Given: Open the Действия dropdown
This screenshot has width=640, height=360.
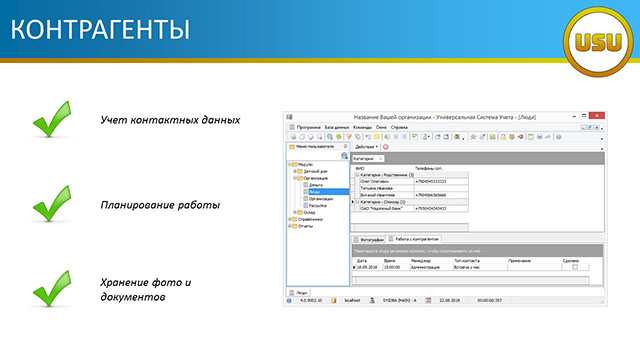Looking at the screenshot, I should 366,147.
